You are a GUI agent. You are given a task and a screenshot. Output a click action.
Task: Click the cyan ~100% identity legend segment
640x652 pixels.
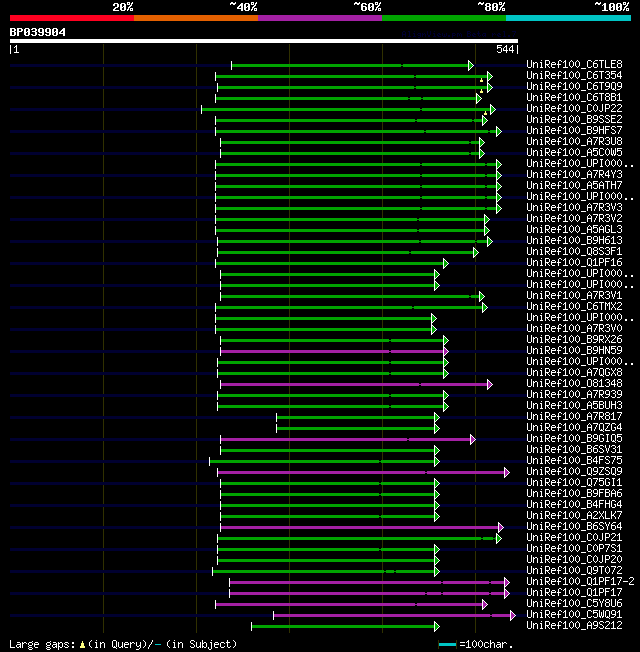coord(568,18)
